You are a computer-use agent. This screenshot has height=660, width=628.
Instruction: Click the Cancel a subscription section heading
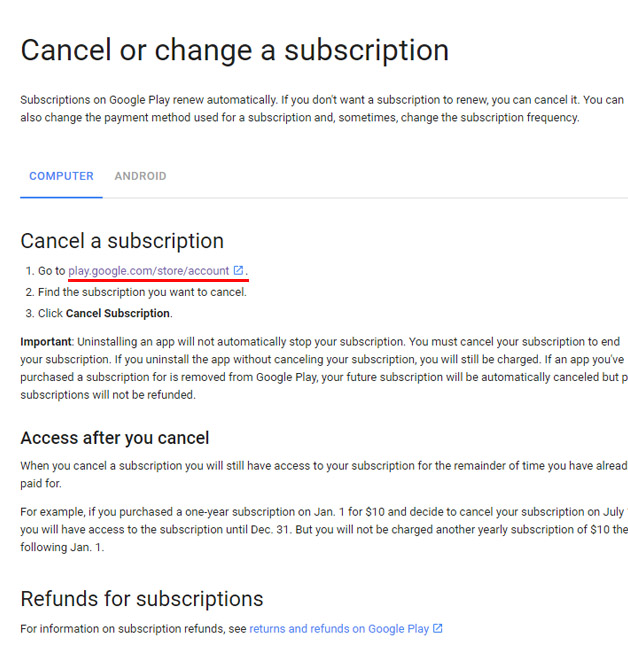(122, 241)
